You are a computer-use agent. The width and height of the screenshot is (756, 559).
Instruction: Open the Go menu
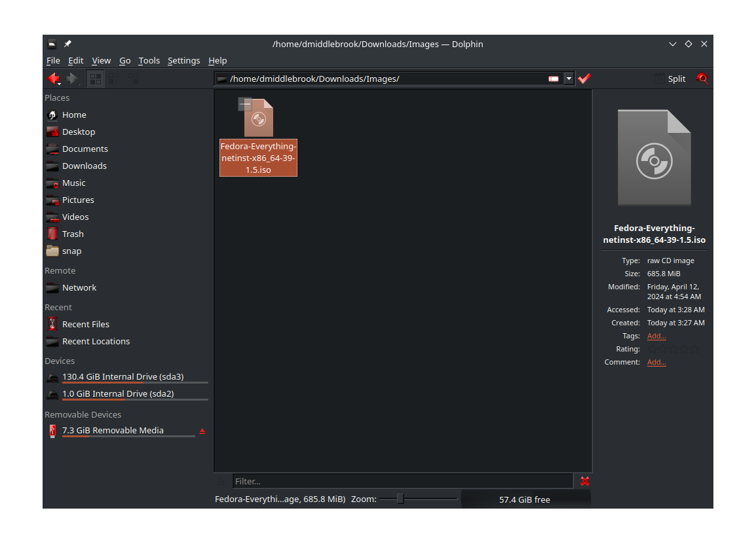125,61
